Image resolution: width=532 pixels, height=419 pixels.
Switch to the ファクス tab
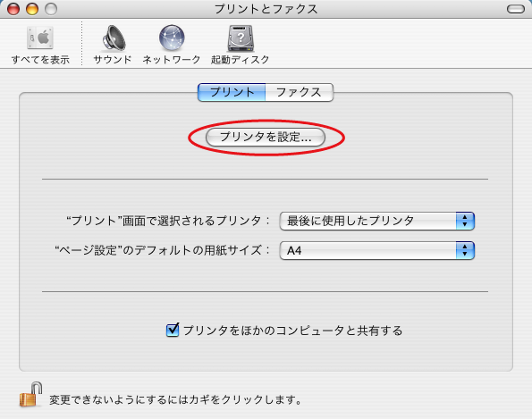(299, 92)
